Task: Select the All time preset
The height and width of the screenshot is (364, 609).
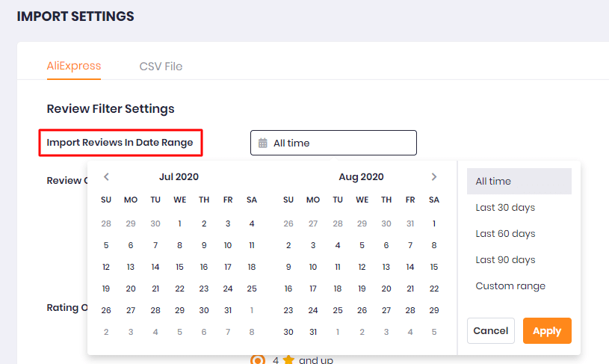Action: point(519,181)
